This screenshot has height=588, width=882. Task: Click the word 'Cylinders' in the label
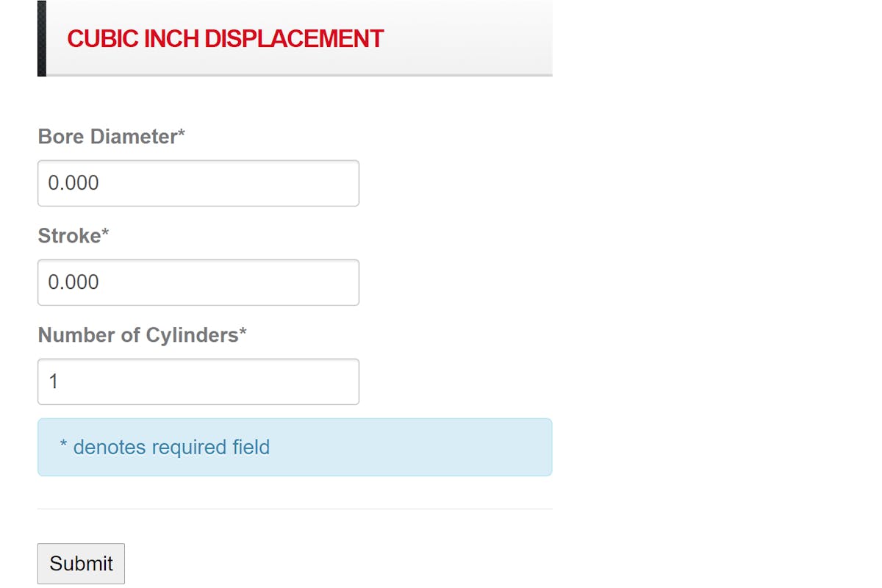point(191,335)
